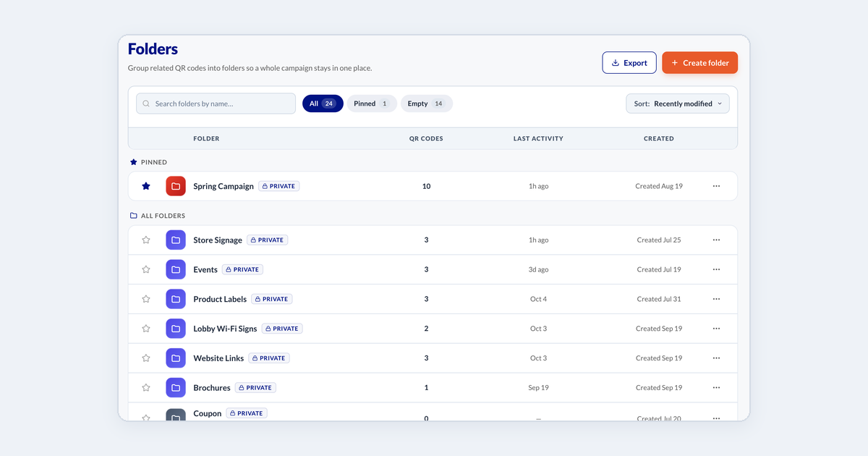Click the Export button
The height and width of the screenshot is (456, 868).
[x=629, y=63]
